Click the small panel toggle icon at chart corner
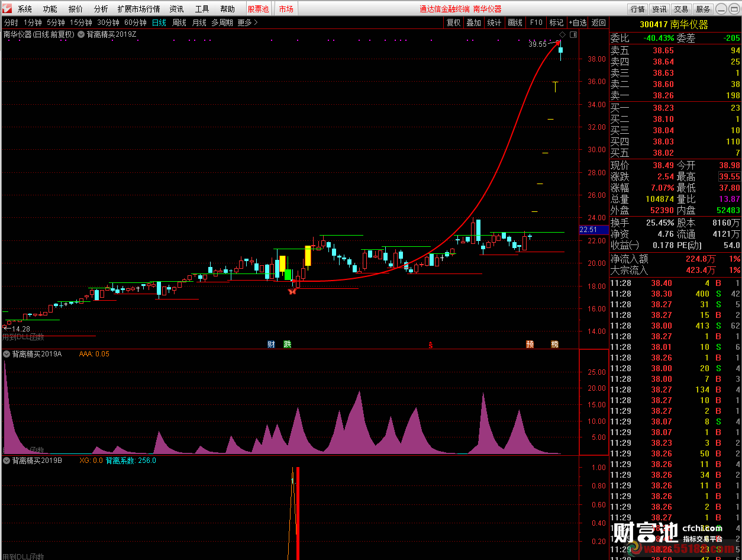Screen dimensions: 742x560 [573, 35]
